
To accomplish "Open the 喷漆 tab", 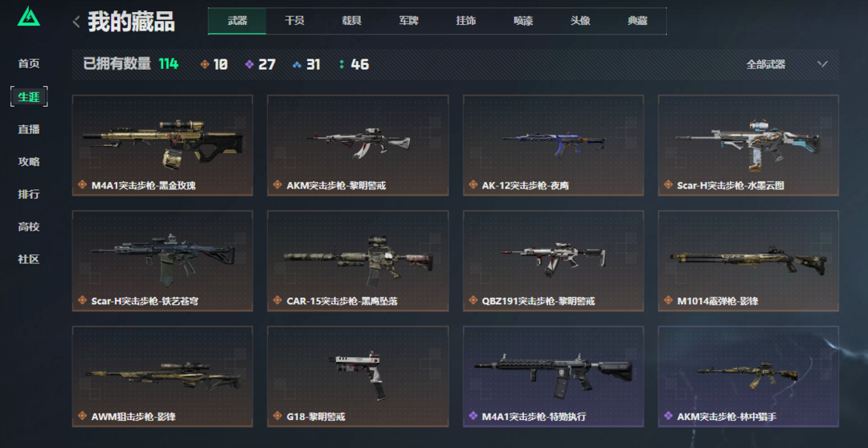I will tap(523, 21).
